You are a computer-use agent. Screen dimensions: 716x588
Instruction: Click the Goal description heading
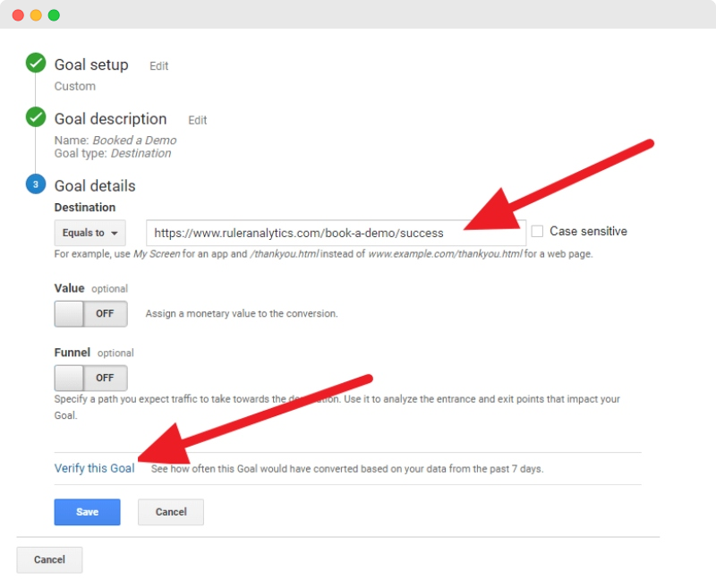pyautogui.click(x=110, y=119)
